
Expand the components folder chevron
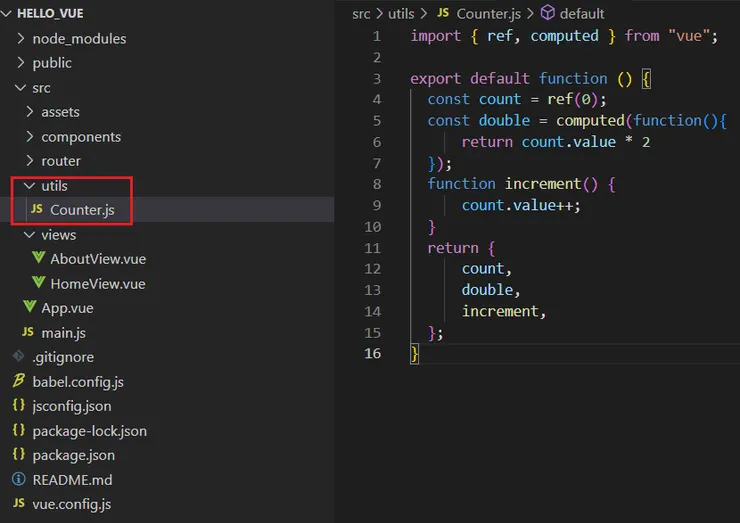point(30,136)
